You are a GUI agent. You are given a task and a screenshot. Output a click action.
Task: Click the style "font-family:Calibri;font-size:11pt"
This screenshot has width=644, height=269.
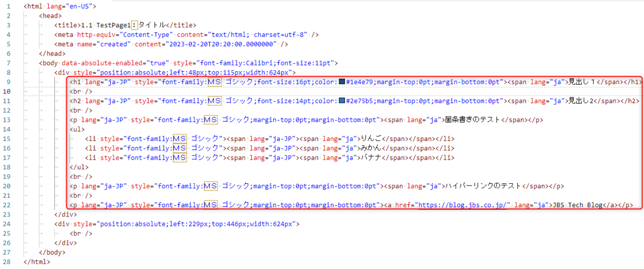pos(266,63)
